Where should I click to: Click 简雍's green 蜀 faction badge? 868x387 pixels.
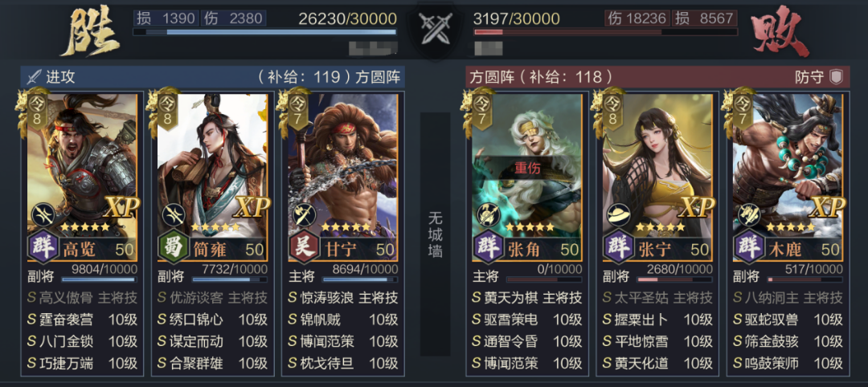tap(174, 248)
